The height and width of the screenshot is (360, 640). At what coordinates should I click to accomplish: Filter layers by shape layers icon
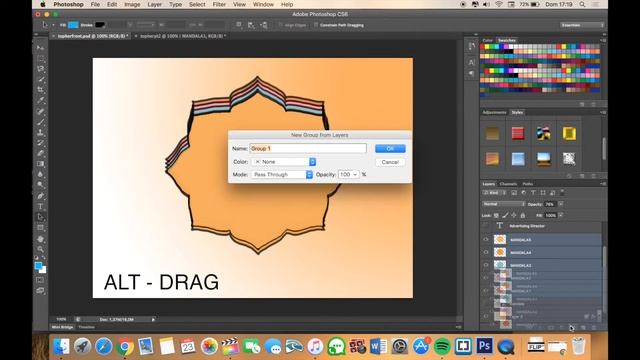coord(543,193)
